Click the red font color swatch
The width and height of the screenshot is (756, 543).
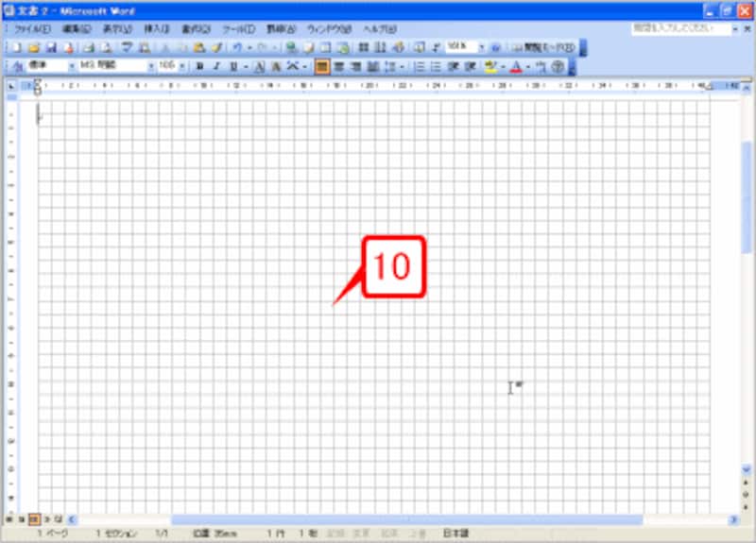click(x=515, y=67)
